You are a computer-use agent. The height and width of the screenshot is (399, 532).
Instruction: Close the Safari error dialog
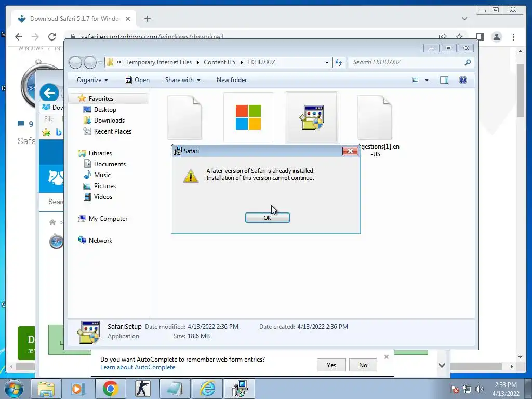(x=350, y=151)
